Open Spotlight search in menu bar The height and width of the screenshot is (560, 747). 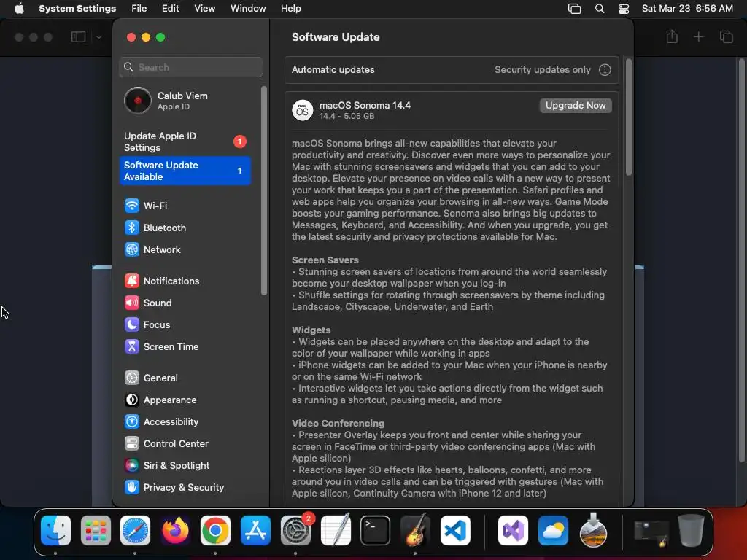pyautogui.click(x=600, y=9)
